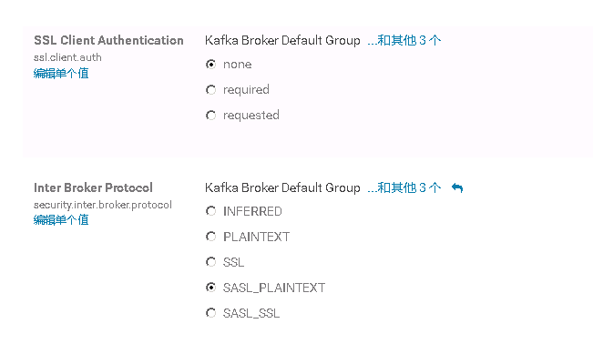Pick the 'requested' radio button

(211, 116)
